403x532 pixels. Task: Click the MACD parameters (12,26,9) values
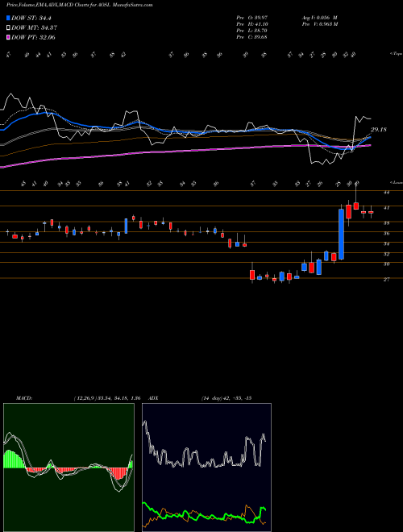coord(107,398)
